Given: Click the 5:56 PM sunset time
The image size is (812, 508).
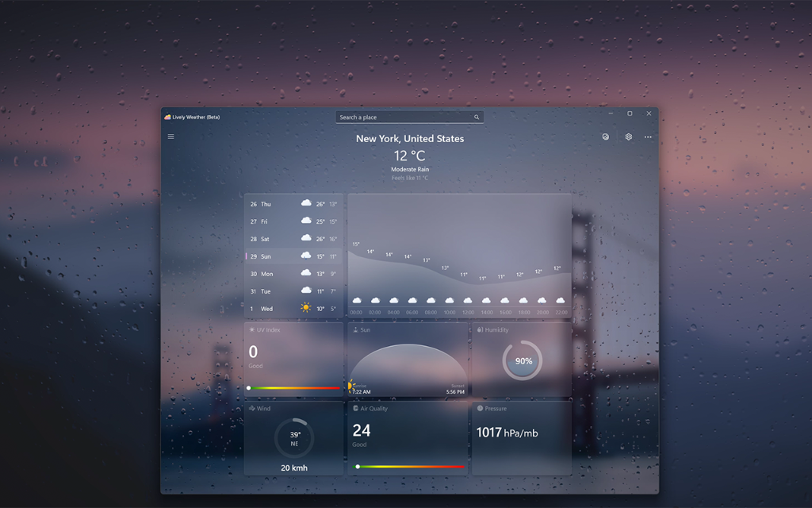Looking at the screenshot, I should (455, 392).
